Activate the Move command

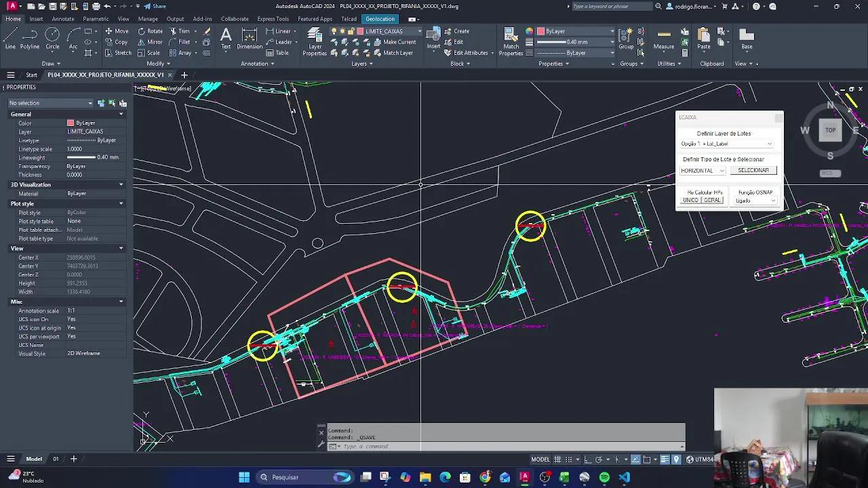(x=116, y=31)
